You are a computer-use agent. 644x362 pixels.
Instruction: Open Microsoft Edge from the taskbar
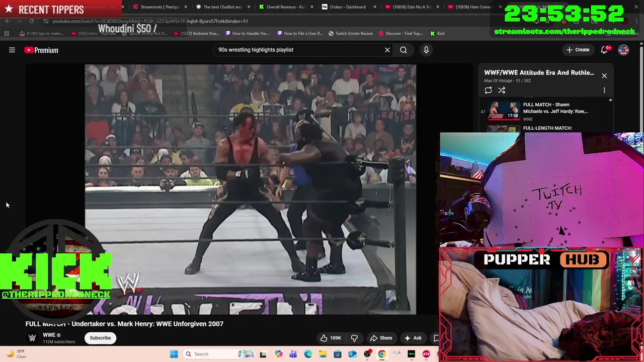click(308, 354)
